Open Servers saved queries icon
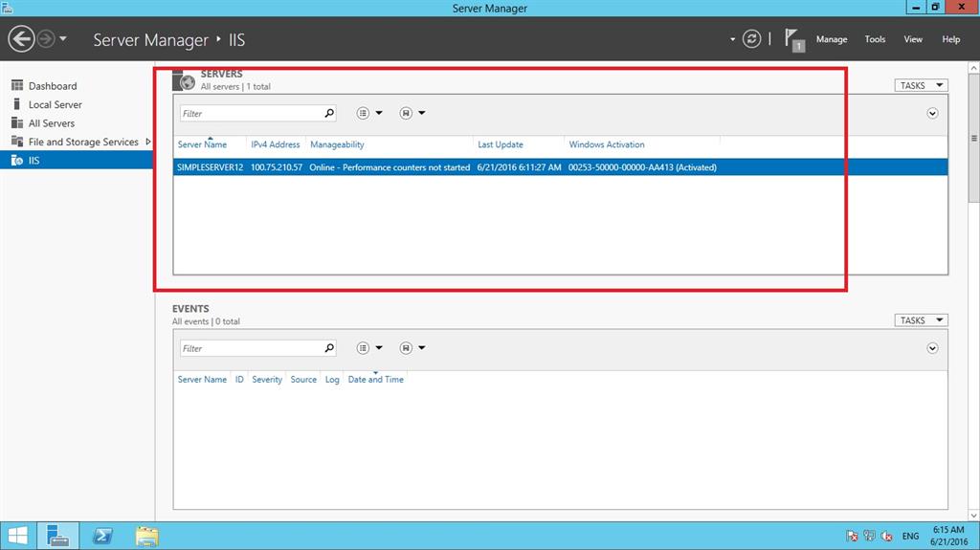 (x=406, y=113)
